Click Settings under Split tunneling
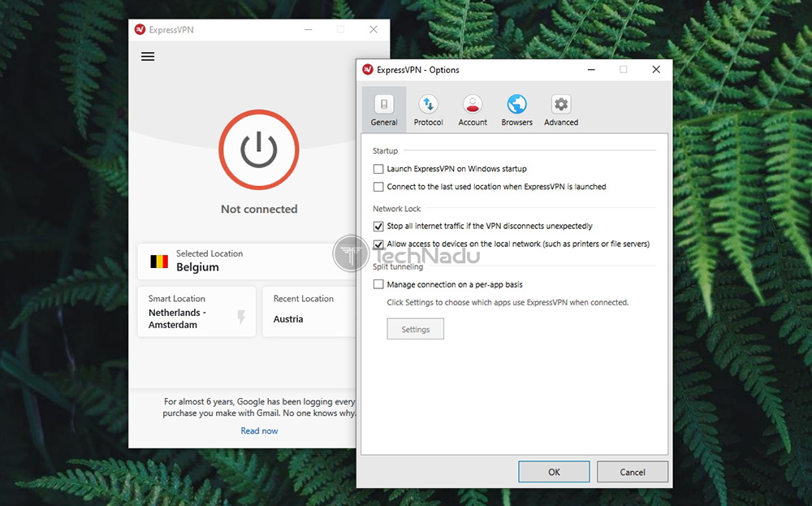 pos(415,329)
